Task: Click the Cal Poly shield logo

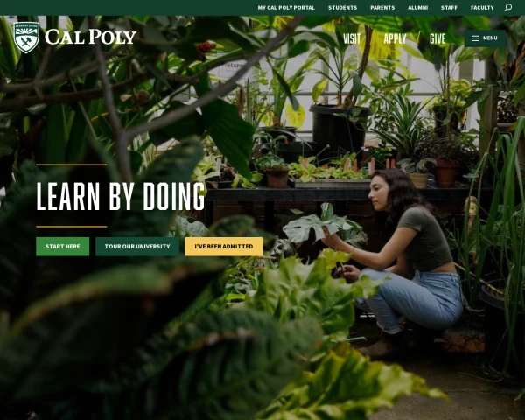Action: [x=27, y=38]
